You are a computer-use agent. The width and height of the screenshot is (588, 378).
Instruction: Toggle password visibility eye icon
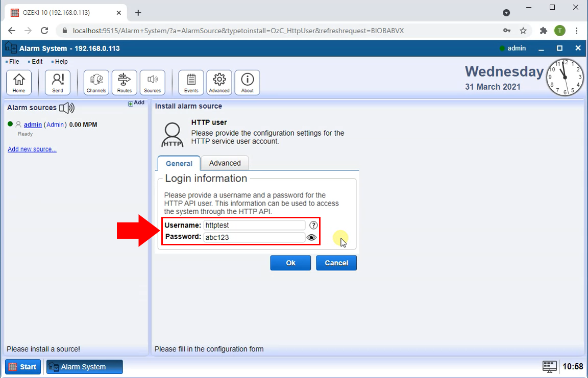point(312,238)
